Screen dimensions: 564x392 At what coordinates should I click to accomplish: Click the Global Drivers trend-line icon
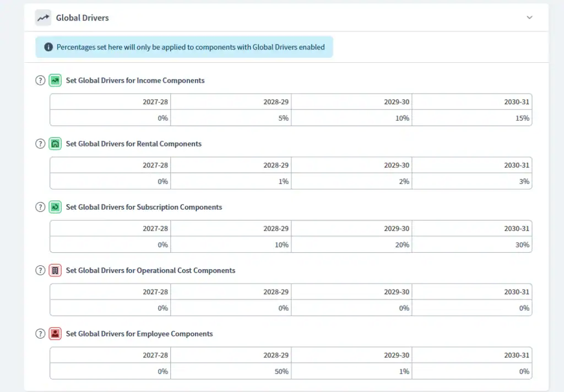[x=43, y=18]
